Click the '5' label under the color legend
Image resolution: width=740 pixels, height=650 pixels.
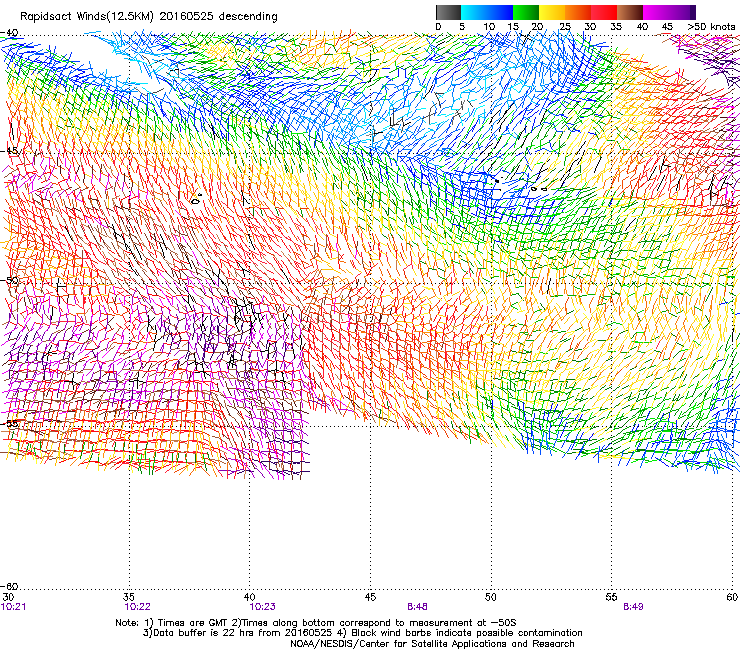click(462, 27)
